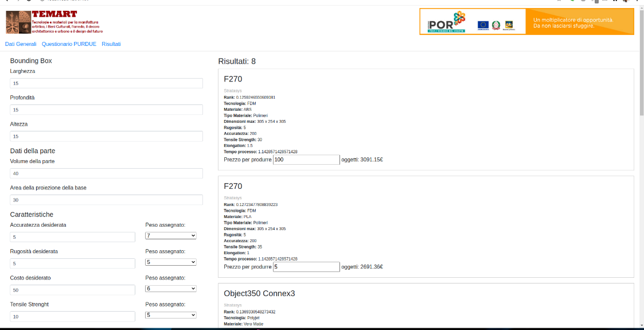Image resolution: width=644 pixels, height=330 pixels.
Task: Focus the Profondità input field
Action: (x=106, y=110)
